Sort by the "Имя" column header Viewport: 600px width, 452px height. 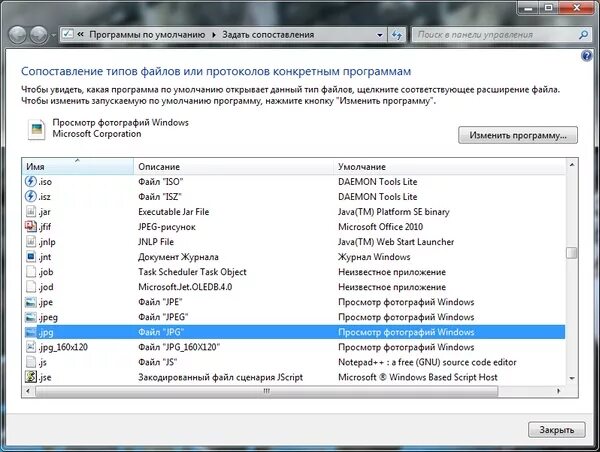point(78,166)
